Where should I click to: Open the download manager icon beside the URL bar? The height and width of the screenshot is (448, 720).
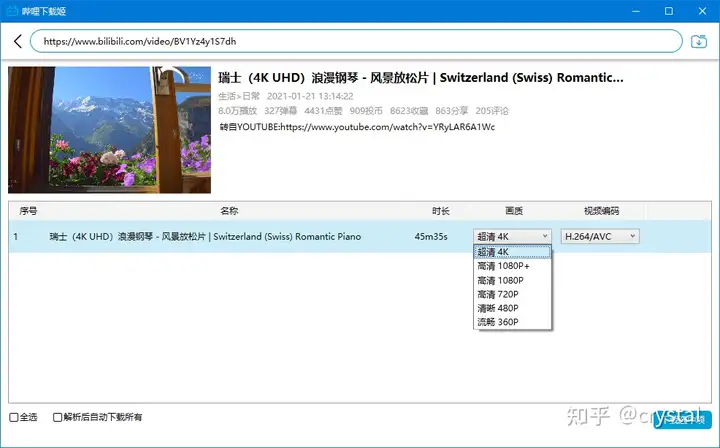pyautogui.click(x=698, y=41)
